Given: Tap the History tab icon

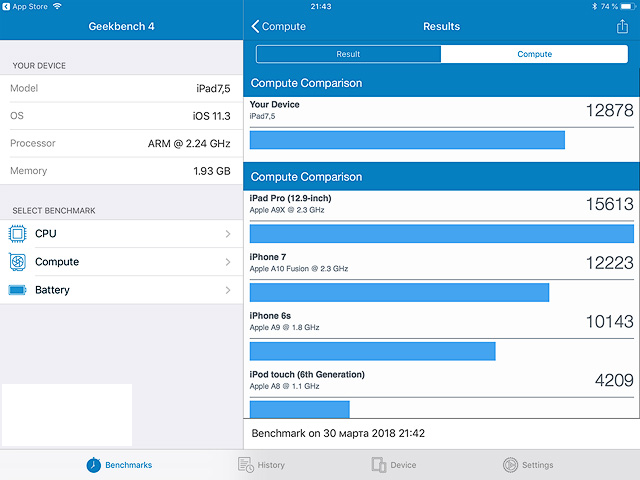Looking at the screenshot, I should (246, 465).
